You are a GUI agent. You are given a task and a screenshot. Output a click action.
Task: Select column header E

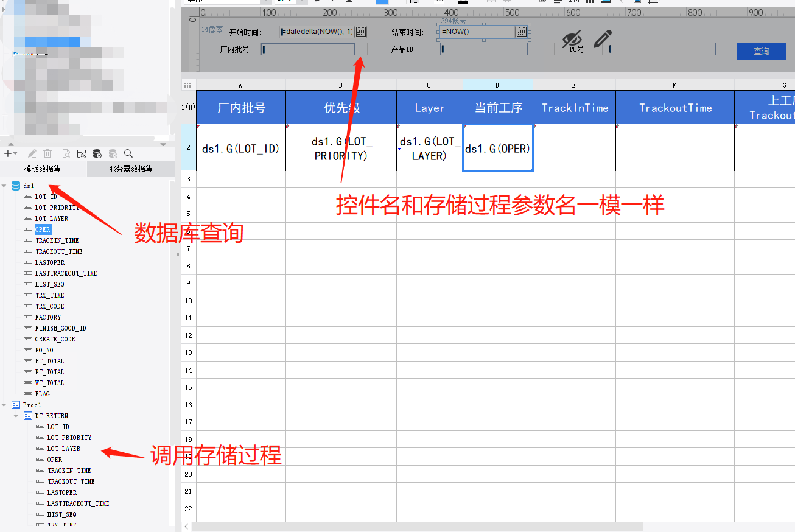(x=574, y=85)
